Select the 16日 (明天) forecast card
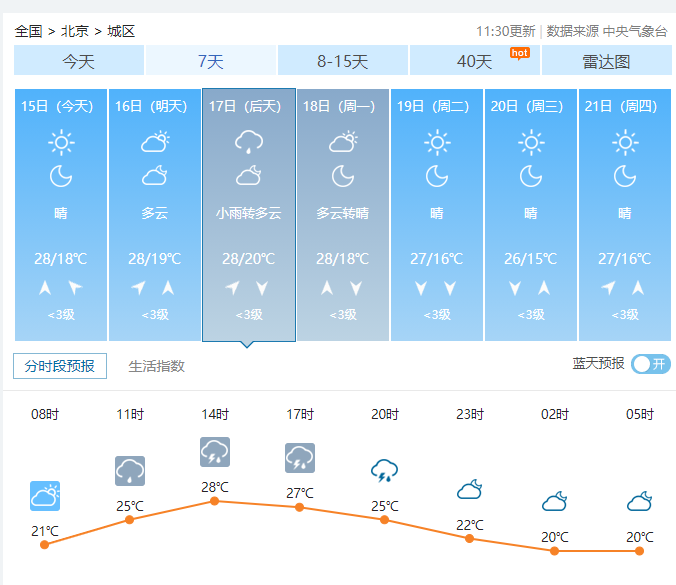Screen dimensions: 676x585 pos(155,215)
